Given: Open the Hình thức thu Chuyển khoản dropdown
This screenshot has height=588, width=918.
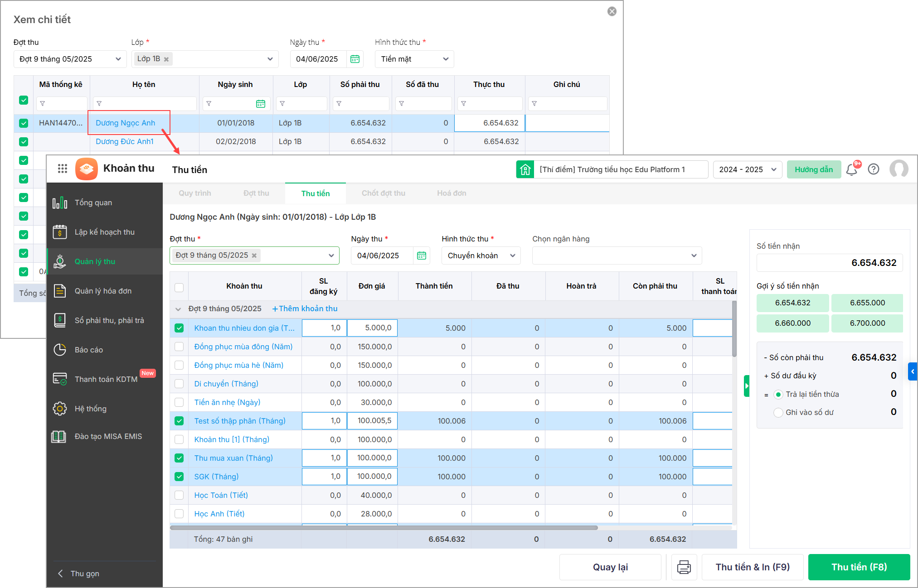Looking at the screenshot, I should [x=481, y=256].
